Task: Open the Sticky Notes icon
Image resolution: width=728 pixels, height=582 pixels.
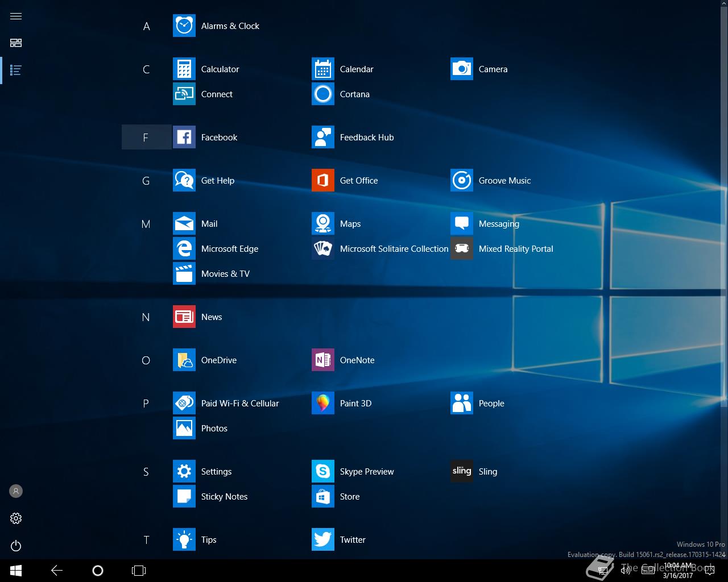Action: tap(184, 497)
